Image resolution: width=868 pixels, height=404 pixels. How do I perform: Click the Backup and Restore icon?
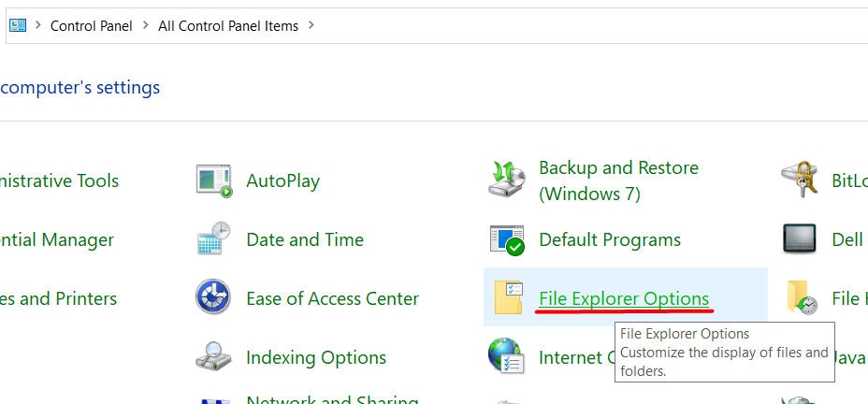507,180
